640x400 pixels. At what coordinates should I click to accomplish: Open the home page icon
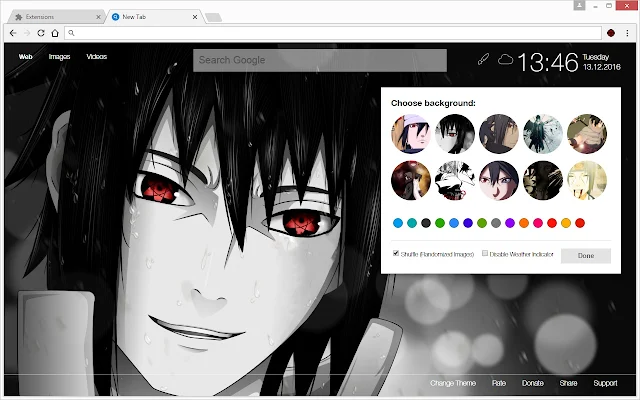tap(55, 33)
